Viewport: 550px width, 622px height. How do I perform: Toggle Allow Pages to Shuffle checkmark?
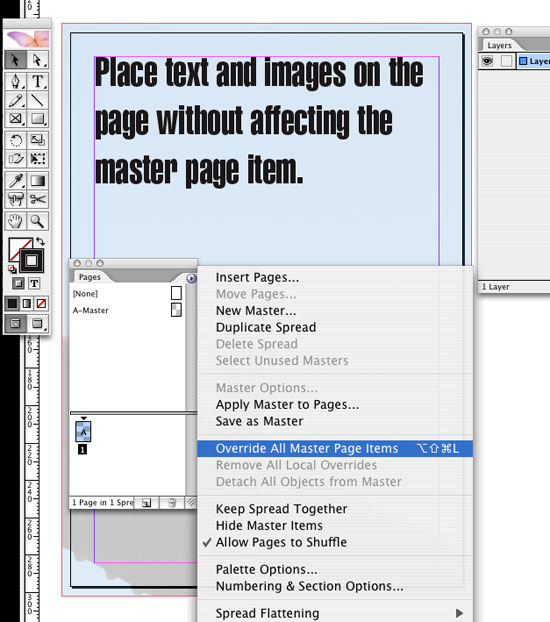tap(335, 542)
